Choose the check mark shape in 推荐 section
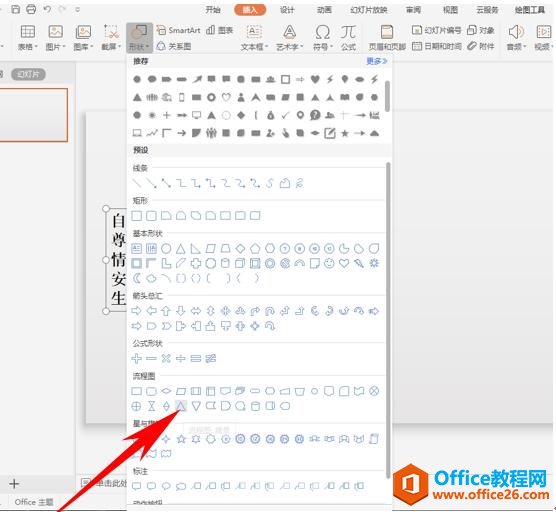This screenshot has height=512, width=556. click(x=285, y=115)
